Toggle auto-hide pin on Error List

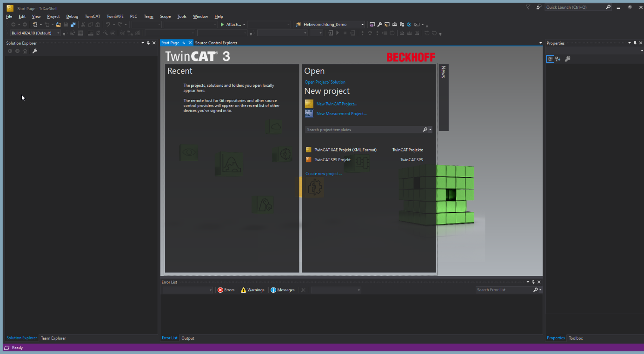coord(533,282)
